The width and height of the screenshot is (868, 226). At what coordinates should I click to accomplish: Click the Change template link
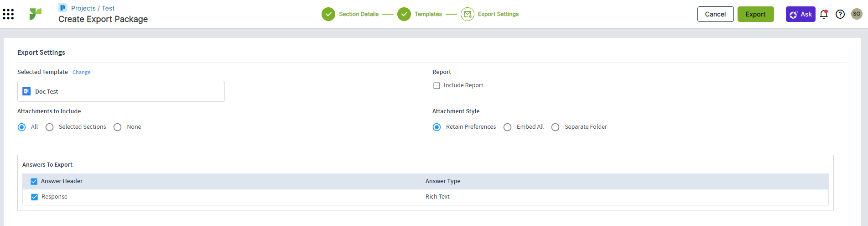click(x=81, y=72)
